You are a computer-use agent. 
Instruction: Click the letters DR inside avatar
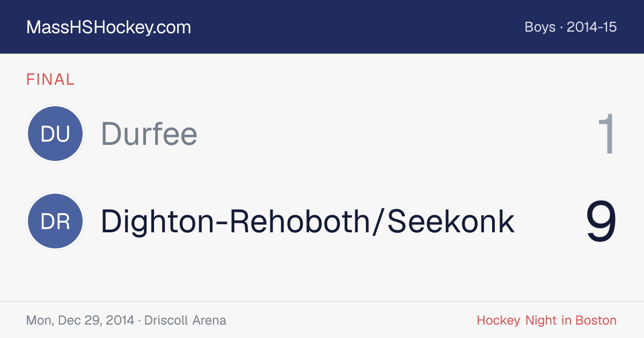(x=55, y=222)
